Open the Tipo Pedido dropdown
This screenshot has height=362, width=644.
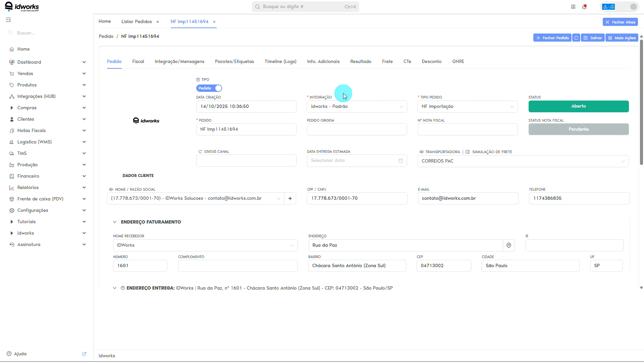click(468, 107)
